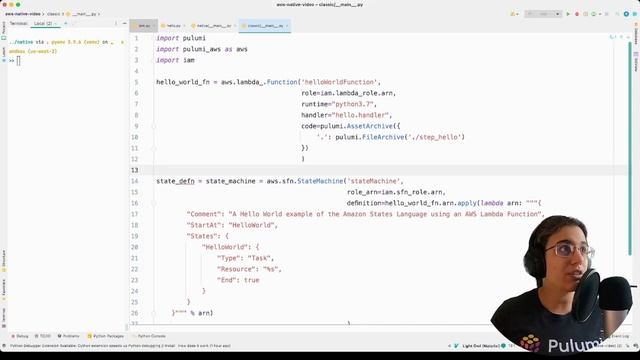Screen dimensions: 640x360
Task: Close the classic/__main__.py tab
Action: pos(287,26)
